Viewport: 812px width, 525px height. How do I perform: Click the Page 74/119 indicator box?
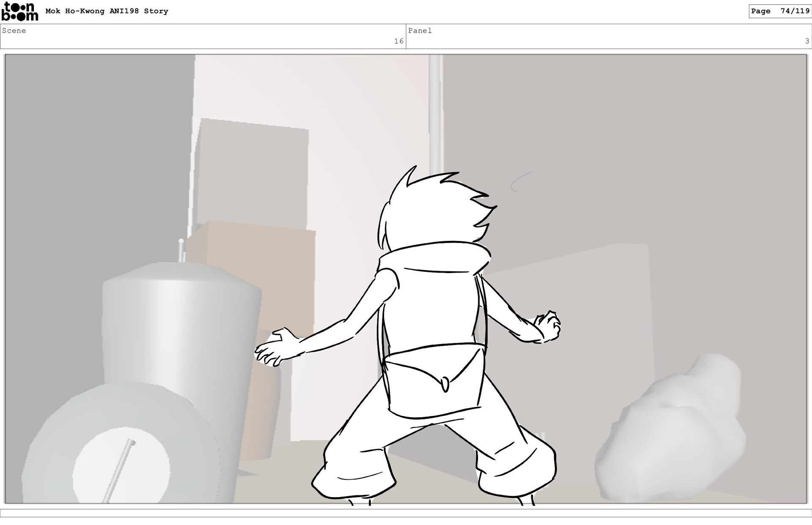[x=780, y=11]
